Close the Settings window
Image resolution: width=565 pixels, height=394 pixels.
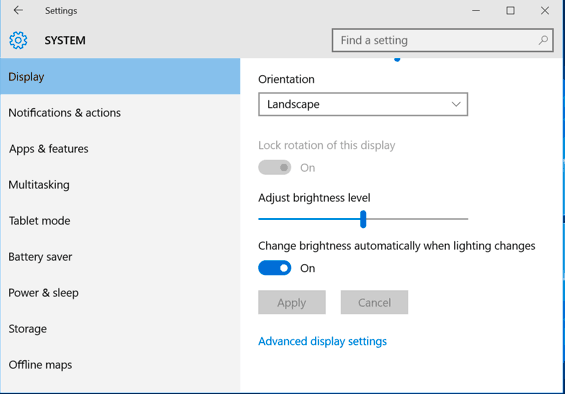coord(545,10)
